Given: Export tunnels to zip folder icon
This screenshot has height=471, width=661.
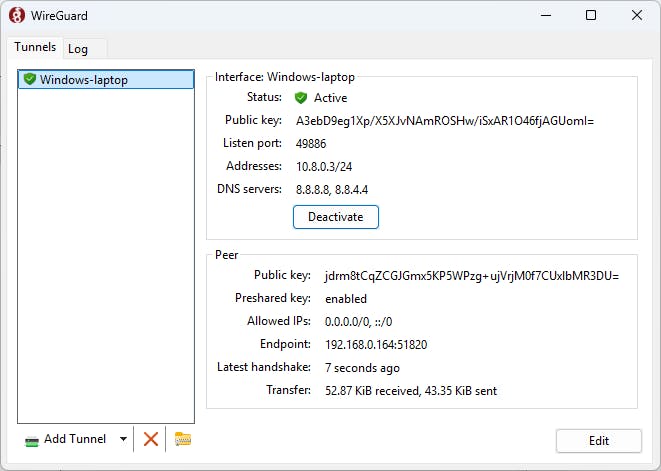Looking at the screenshot, I should pyautogui.click(x=183, y=439).
